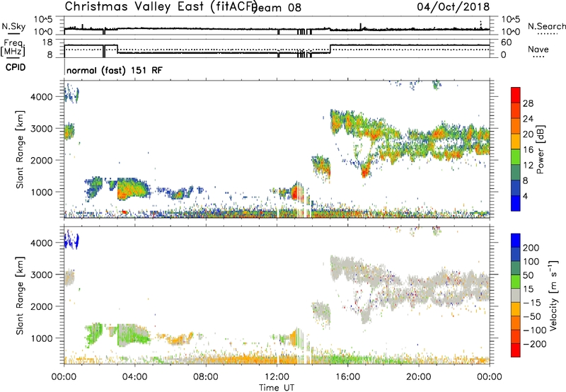Select the text 'normal (fast) 151 RF'

115,70
